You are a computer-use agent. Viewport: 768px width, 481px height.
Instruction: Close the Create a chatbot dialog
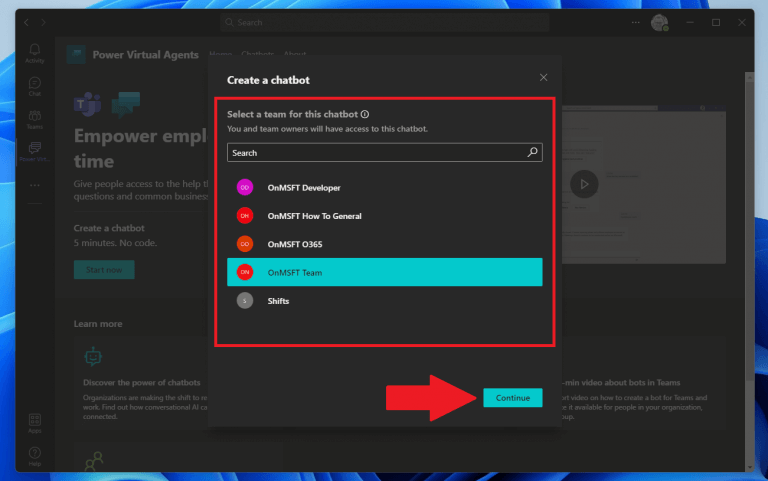(x=543, y=77)
